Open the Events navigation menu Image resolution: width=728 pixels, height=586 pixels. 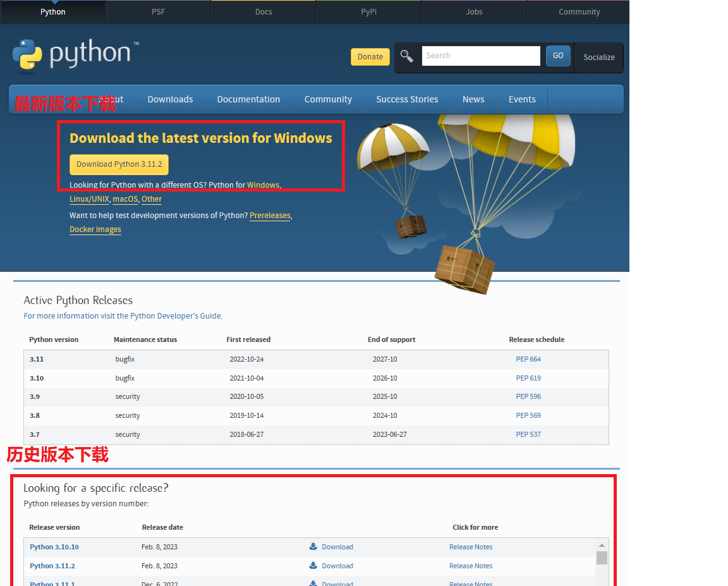[522, 99]
